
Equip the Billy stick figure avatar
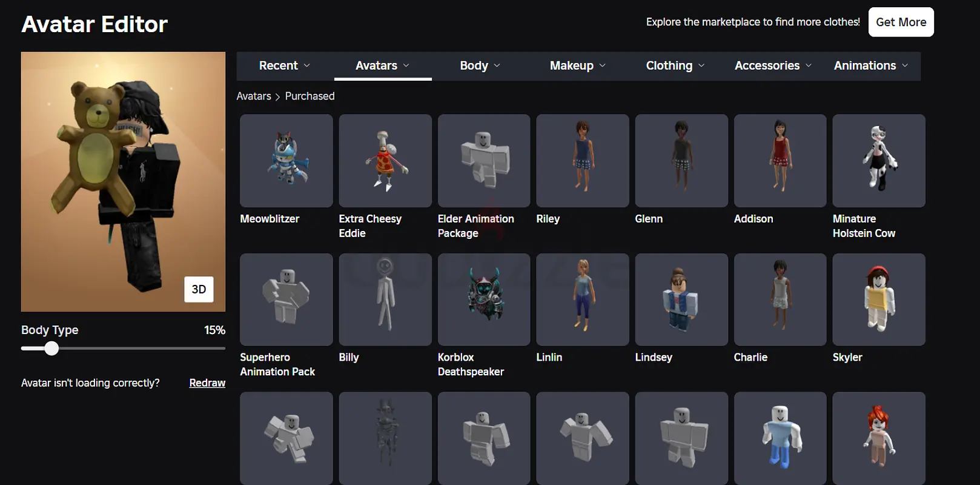pos(385,299)
